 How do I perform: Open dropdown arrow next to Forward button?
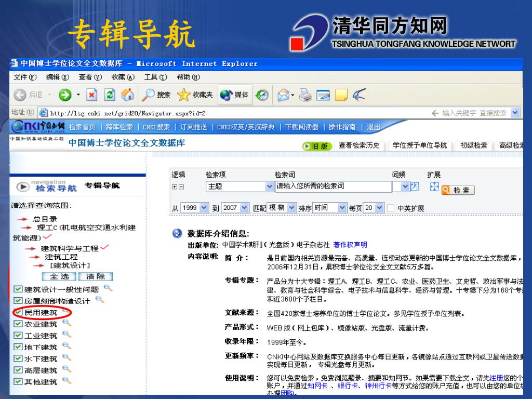78,95
